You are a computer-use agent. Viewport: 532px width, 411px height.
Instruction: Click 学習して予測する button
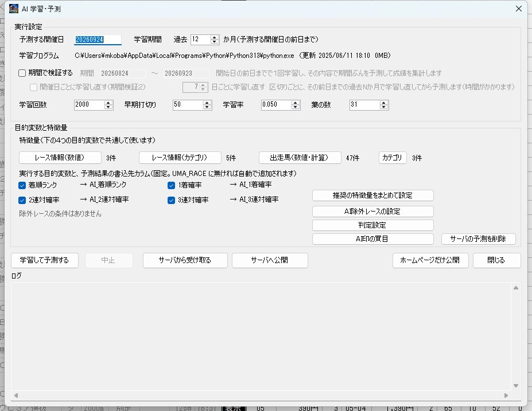coord(44,260)
